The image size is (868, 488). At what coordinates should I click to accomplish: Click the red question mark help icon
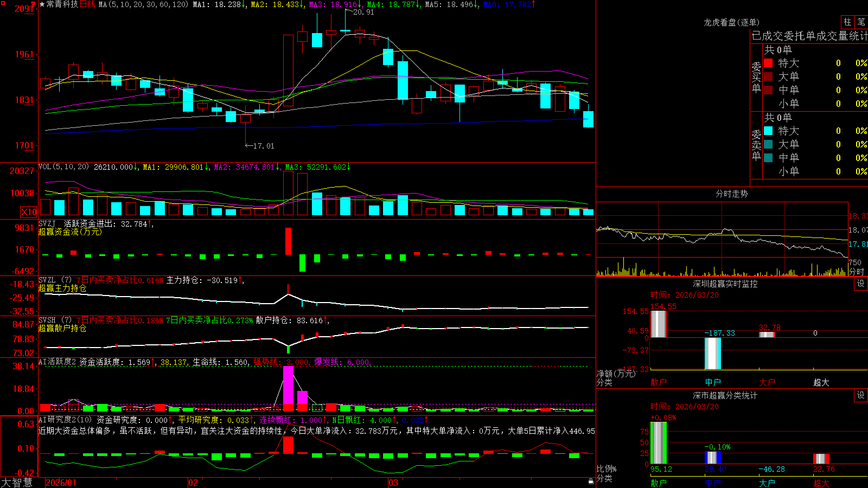(x=33, y=4)
